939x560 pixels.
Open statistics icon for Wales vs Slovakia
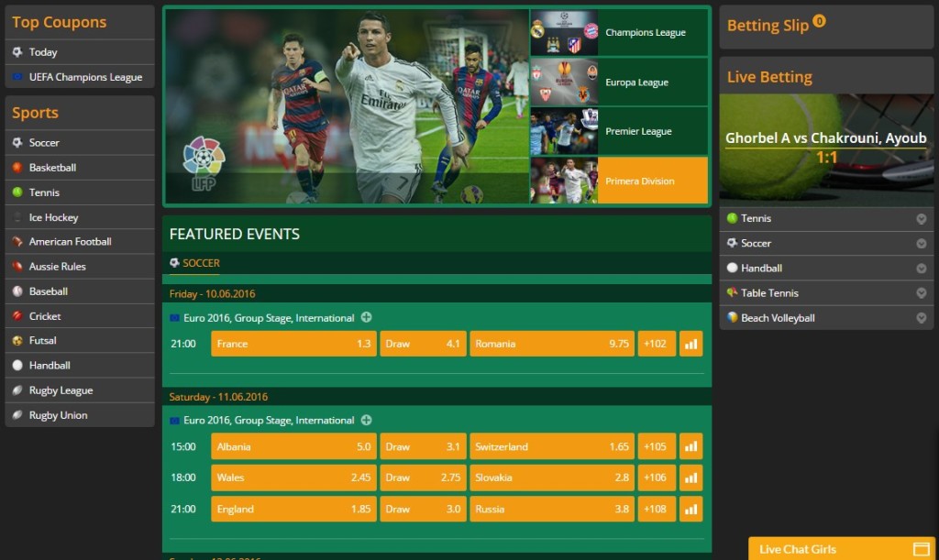(x=691, y=478)
